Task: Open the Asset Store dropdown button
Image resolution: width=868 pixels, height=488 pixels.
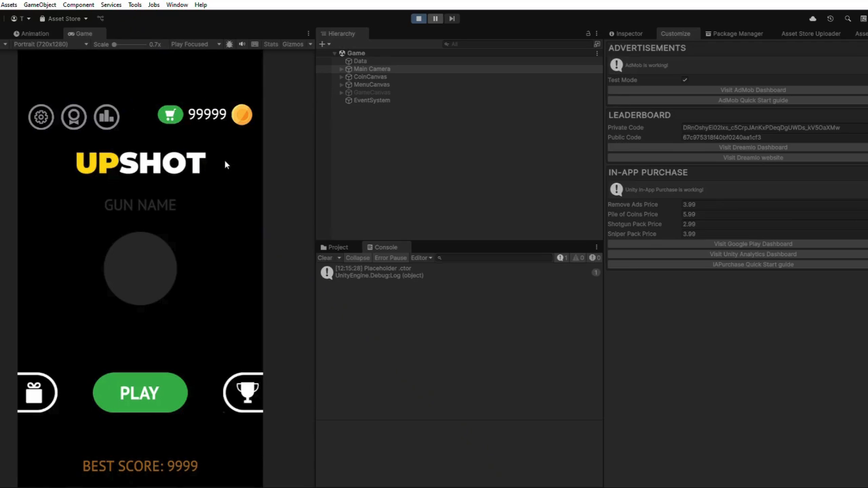Action: tap(64, 18)
